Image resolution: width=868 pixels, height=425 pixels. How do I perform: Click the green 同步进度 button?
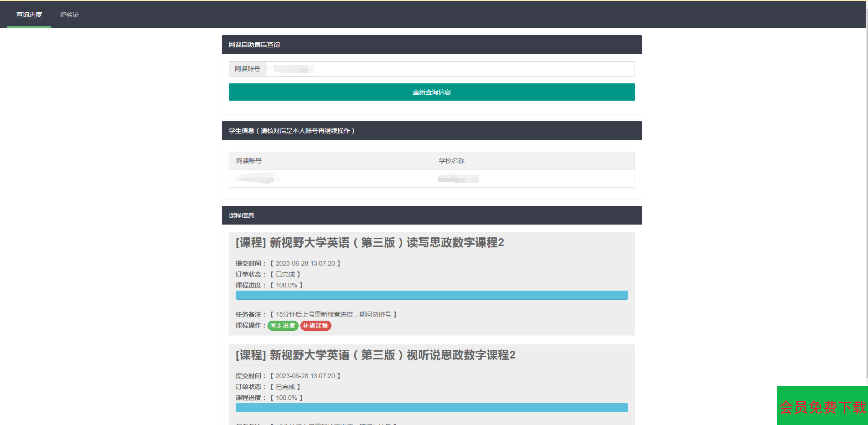283,326
